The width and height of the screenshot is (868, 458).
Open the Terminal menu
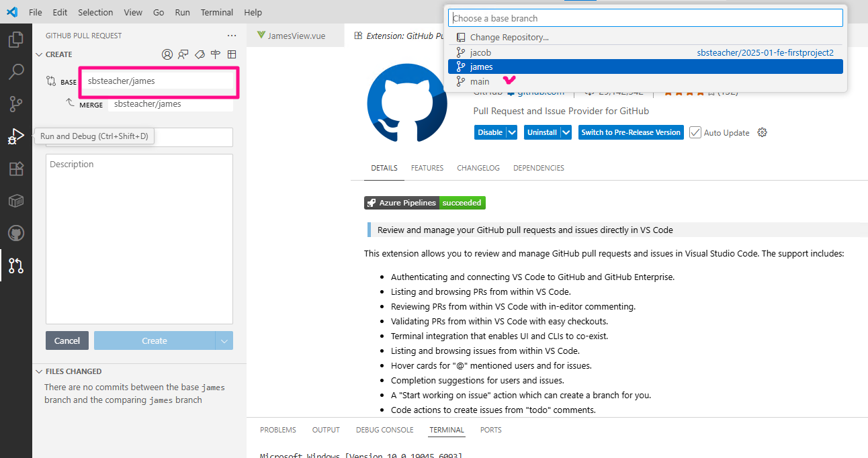tap(217, 12)
